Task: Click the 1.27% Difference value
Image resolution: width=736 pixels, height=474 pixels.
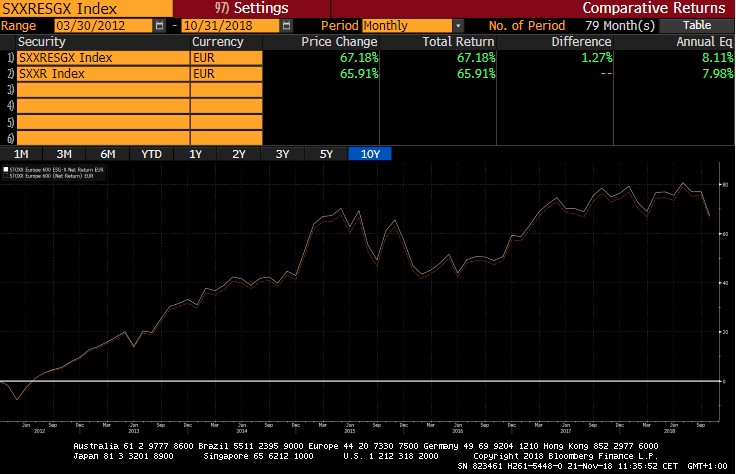Action: pos(597,58)
